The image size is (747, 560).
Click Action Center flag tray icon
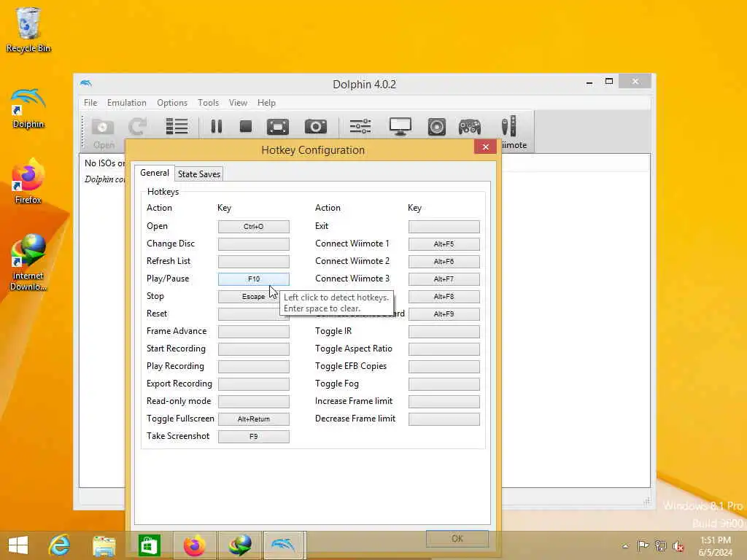pyautogui.click(x=643, y=545)
